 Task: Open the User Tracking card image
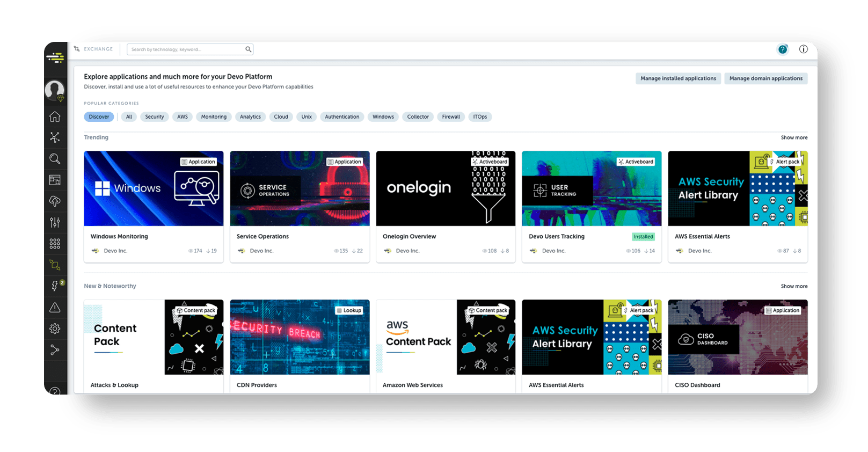(x=592, y=188)
